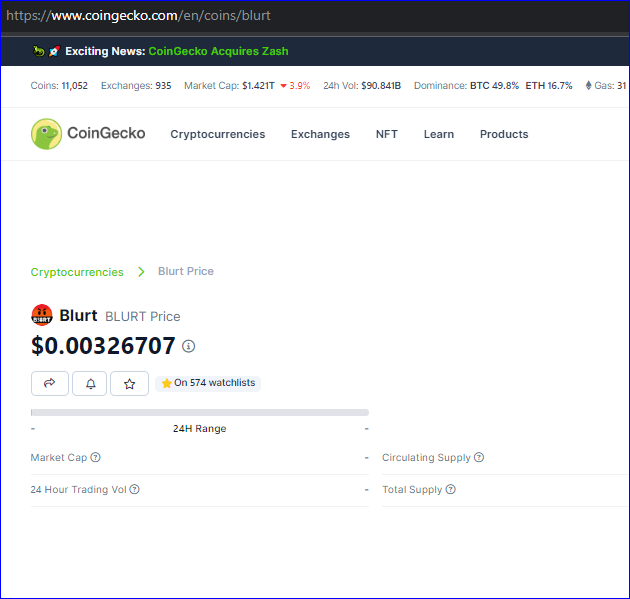Click the Total Supply label
Viewport: 630px width, 599px height.
coord(412,490)
